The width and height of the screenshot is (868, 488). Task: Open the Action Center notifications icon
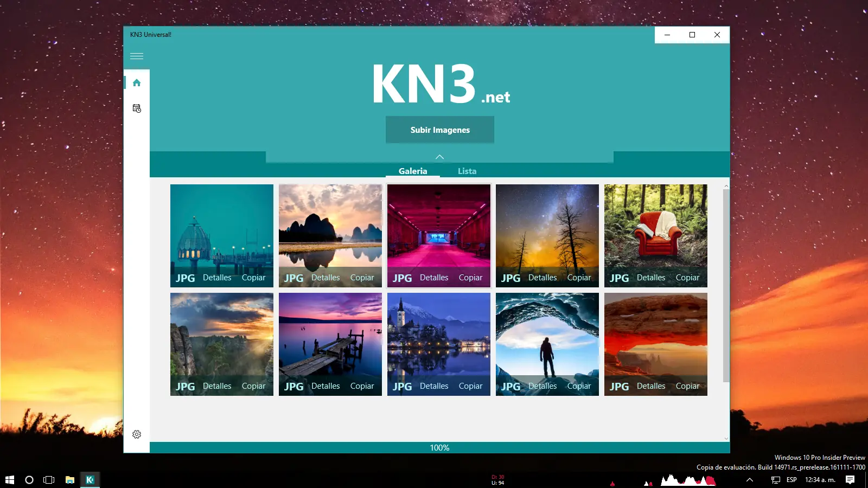coord(850,480)
